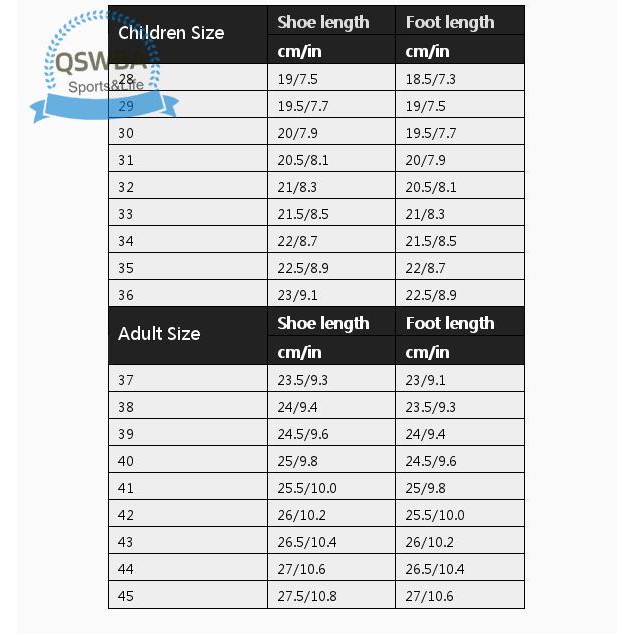Select the Shoe length header above children sizes
The image size is (634, 634).
(323, 22)
